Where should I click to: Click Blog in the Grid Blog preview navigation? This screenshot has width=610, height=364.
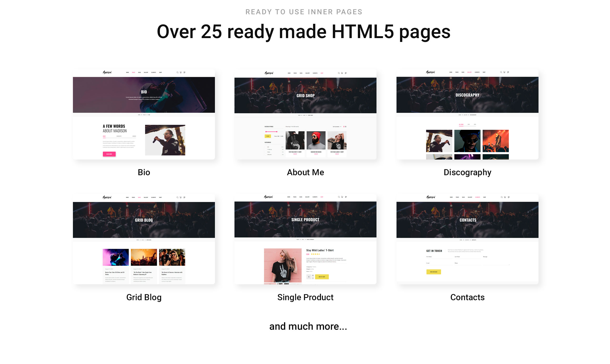(x=140, y=198)
